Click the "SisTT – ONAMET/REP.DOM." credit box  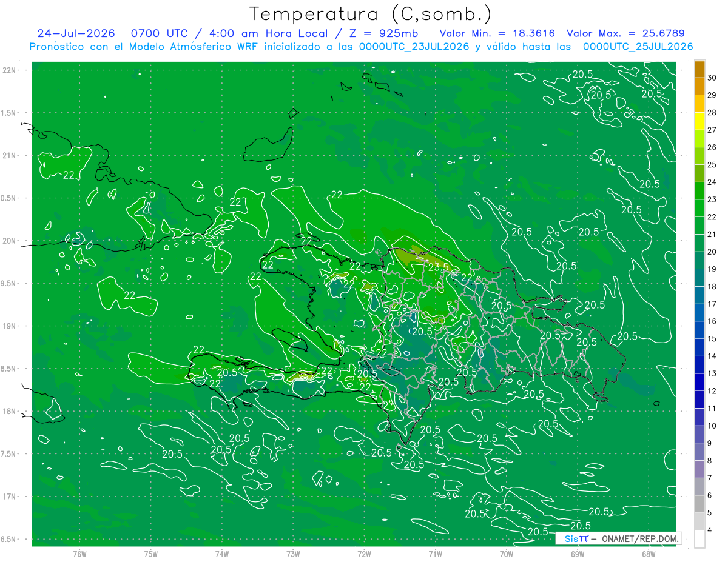[618, 538]
